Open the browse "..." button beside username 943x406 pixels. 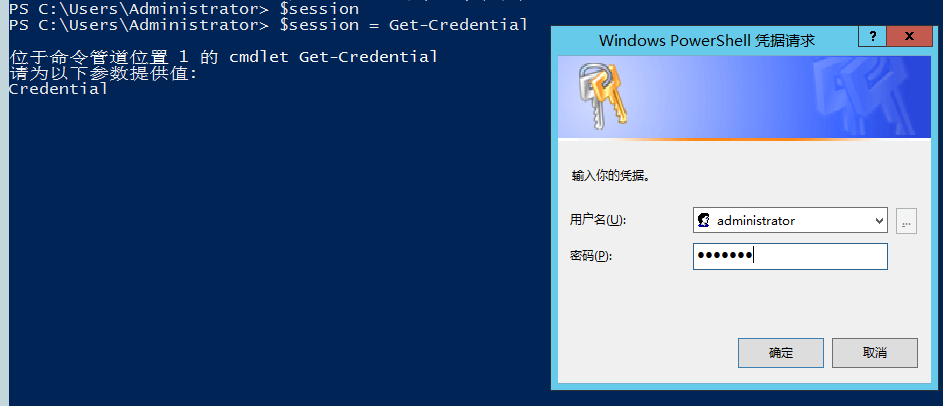[906, 221]
